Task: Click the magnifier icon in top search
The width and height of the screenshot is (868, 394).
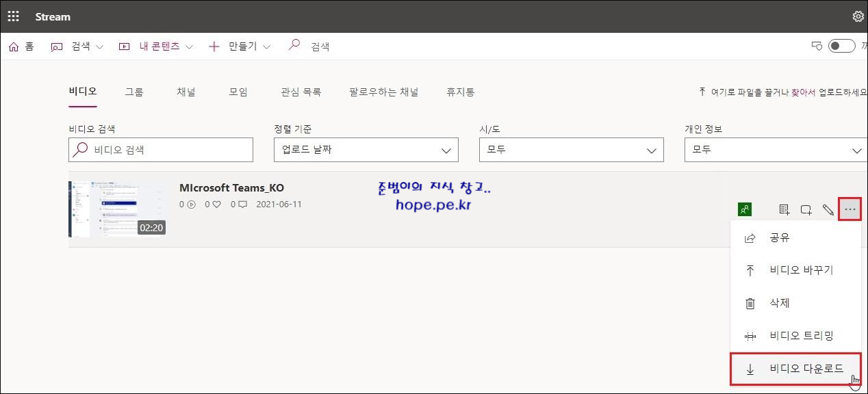Action: 294,46
